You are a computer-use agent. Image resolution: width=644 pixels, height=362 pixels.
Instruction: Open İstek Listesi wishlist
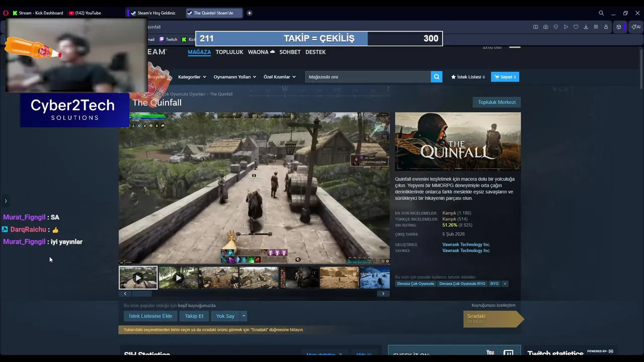[x=468, y=77]
